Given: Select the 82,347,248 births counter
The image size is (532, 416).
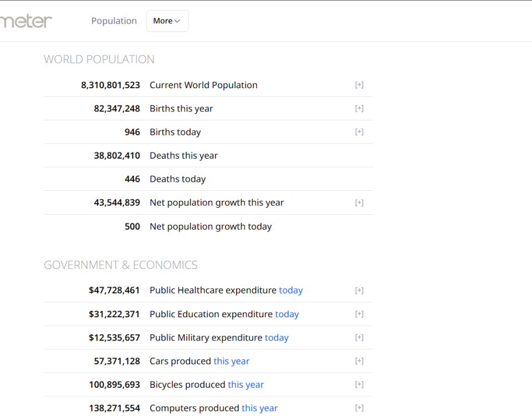Looking at the screenshot, I should tap(117, 108).
